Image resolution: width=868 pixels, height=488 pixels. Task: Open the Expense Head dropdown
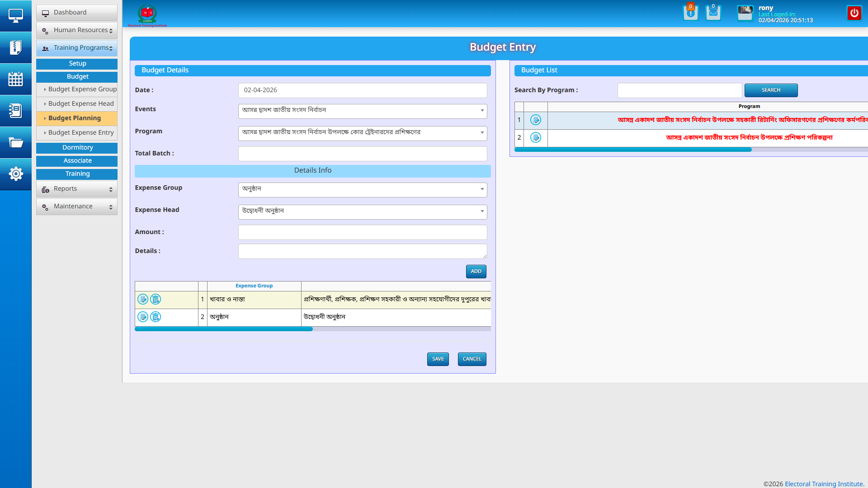tap(362, 211)
